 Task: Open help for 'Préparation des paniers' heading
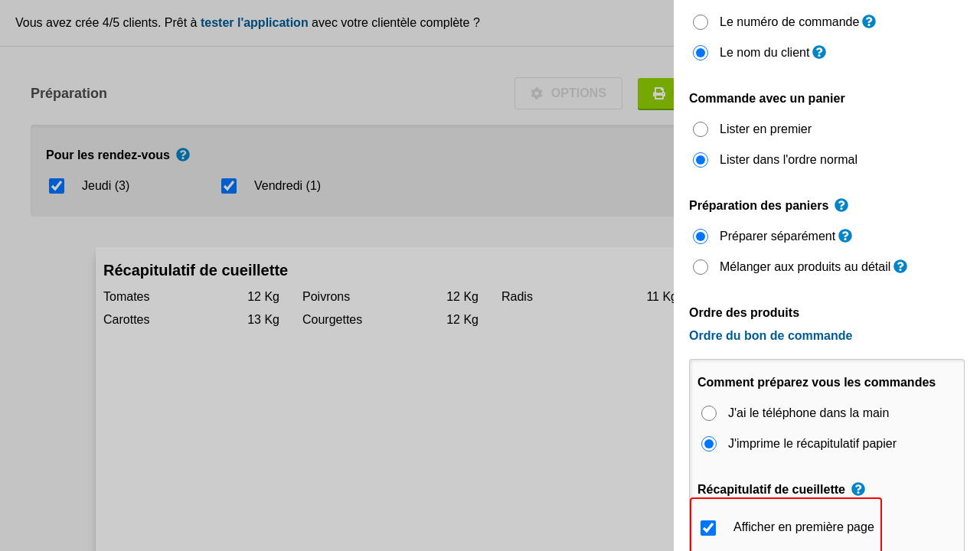pos(841,205)
